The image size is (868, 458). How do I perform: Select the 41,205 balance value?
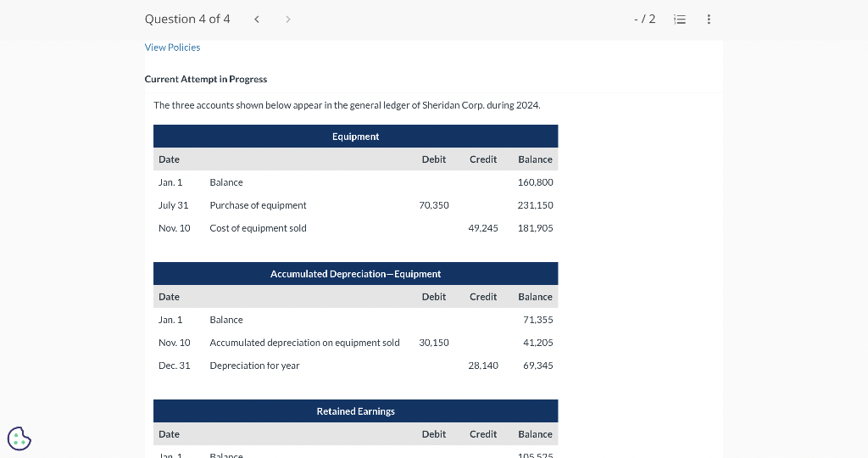point(538,343)
